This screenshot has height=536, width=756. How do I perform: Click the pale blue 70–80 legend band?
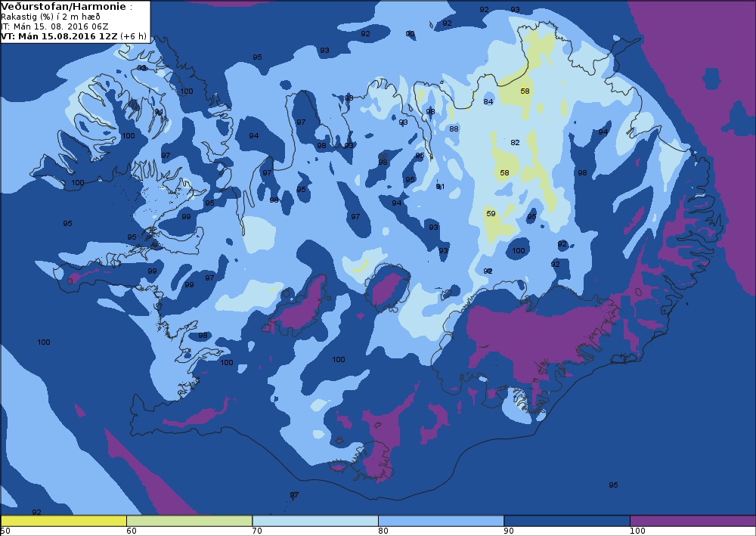point(314,521)
